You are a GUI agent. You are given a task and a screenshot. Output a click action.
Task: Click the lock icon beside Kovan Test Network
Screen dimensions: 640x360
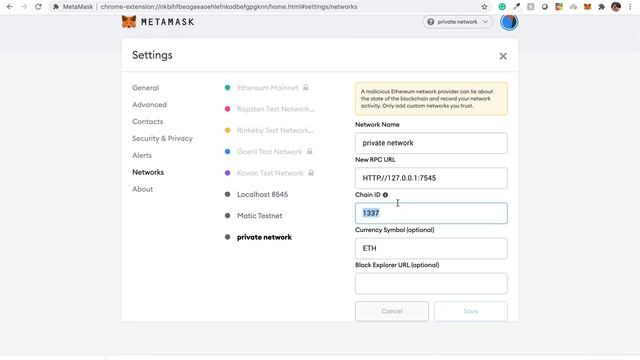click(311, 173)
